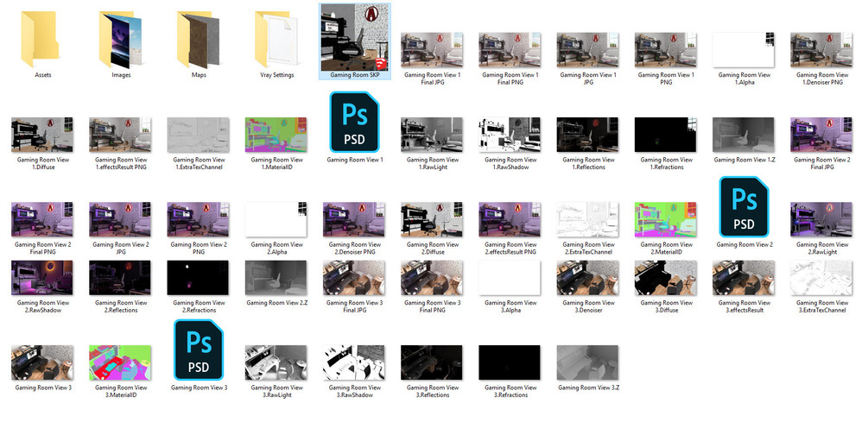Select Gaming Room View 3.Diffuse render
The height and width of the screenshot is (435, 868).
(x=667, y=279)
